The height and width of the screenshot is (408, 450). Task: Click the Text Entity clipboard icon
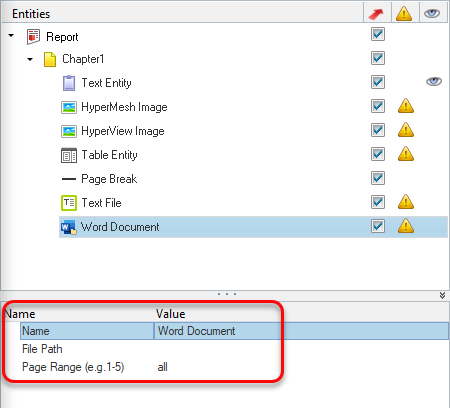point(69,83)
